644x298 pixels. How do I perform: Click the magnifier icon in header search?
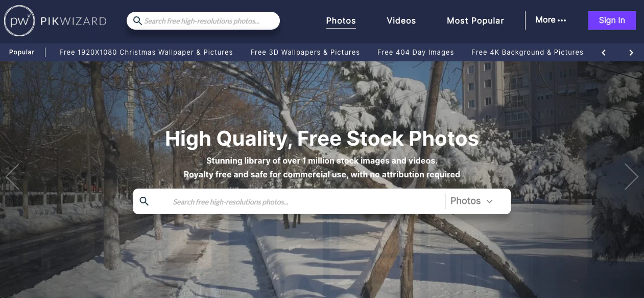pyautogui.click(x=137, y=21)
